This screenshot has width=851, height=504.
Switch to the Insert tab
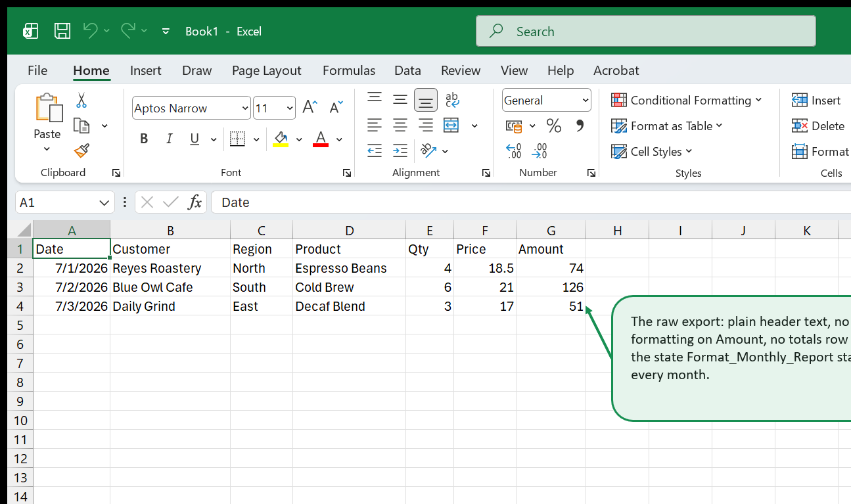[146, 70]
